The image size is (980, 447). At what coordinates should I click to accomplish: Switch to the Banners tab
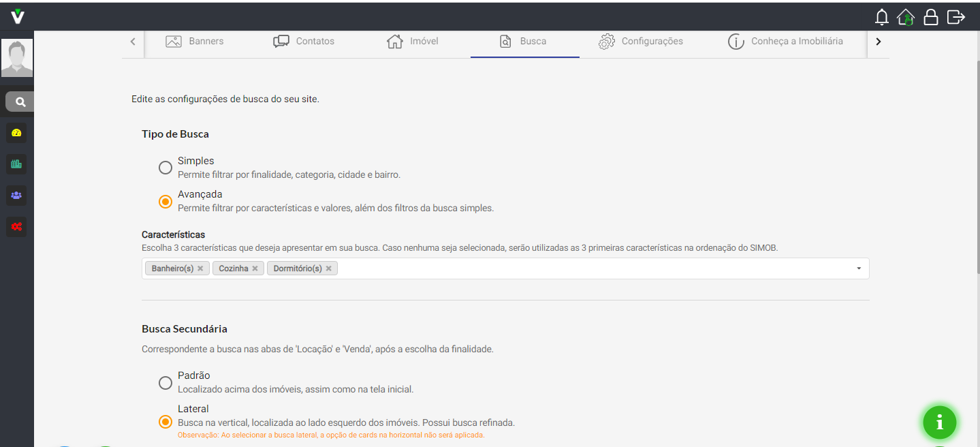195,42
